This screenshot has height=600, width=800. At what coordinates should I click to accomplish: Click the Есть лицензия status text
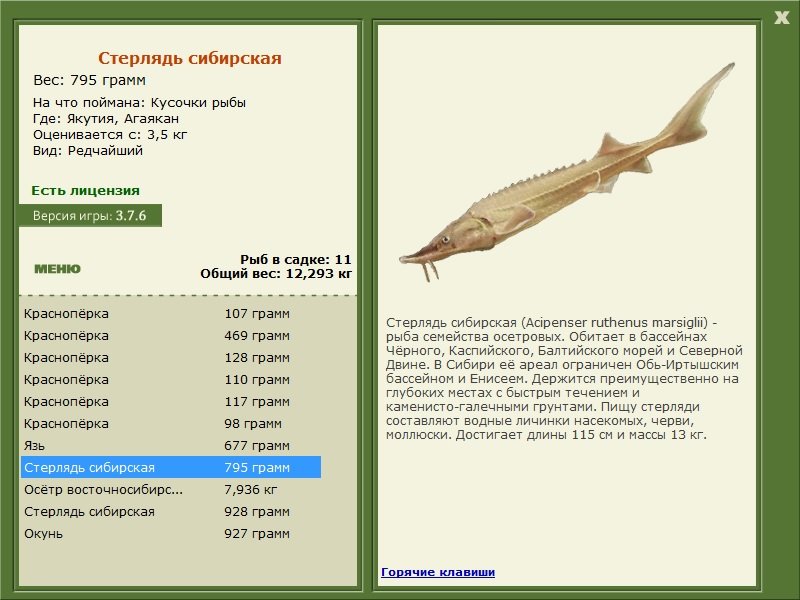[x=85, y=190]
